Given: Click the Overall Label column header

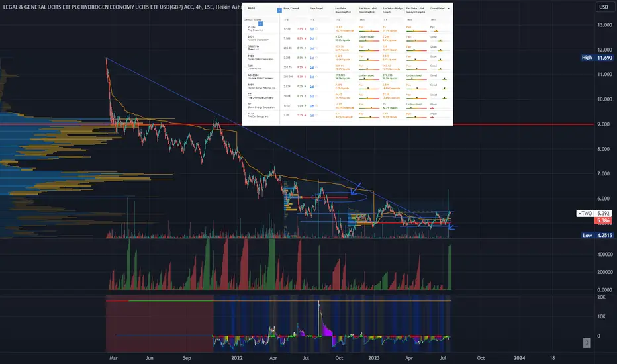Looking at the screenshot, I should coord(437,8).
